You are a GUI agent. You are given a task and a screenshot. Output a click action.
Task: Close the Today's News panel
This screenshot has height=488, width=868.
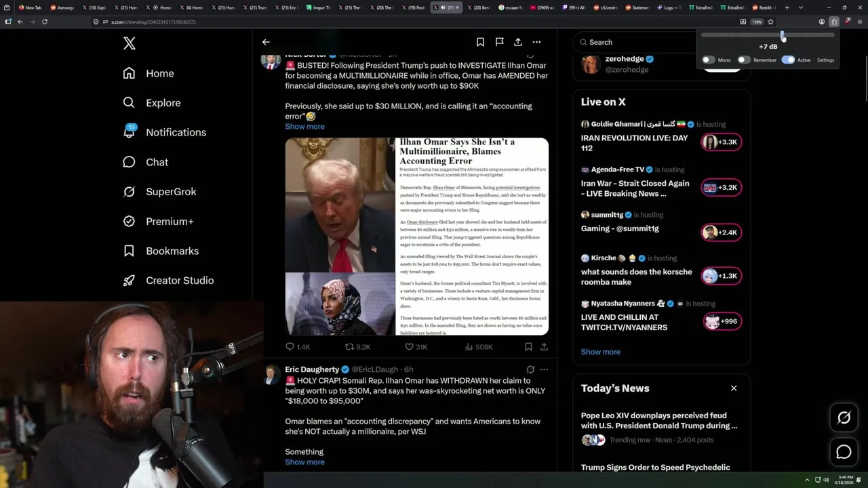tap(734, 388)
